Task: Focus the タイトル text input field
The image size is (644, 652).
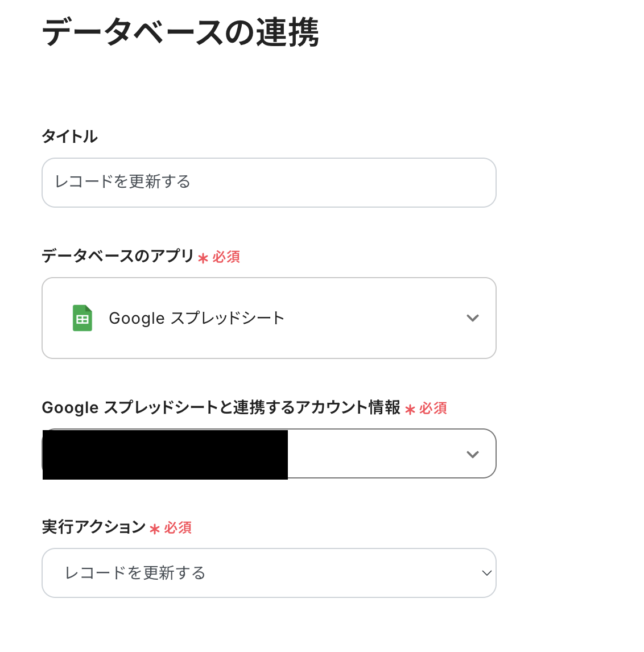Action: pos(269,183)
